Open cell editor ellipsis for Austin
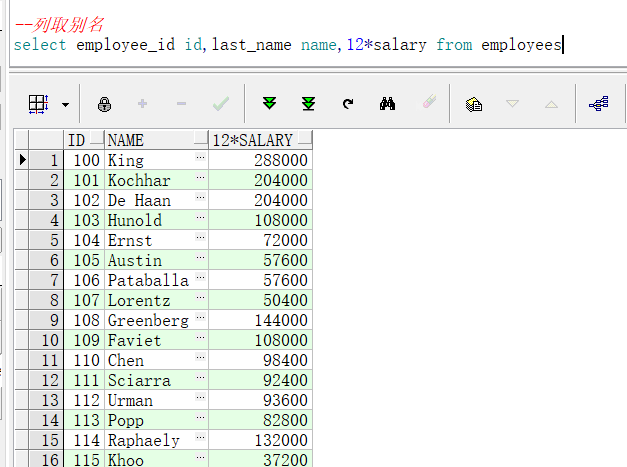The height and width of the screenshot is (467, 627). 201,257
